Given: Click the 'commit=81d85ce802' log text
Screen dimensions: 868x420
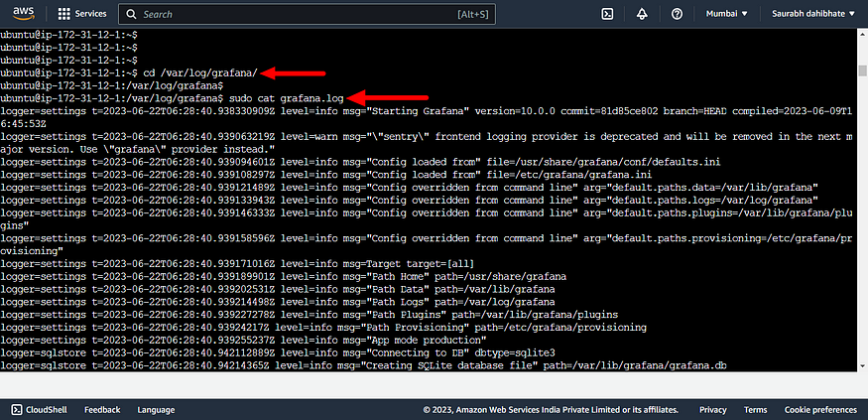Looking at the screenshot, I should click(x=609, y=111).
